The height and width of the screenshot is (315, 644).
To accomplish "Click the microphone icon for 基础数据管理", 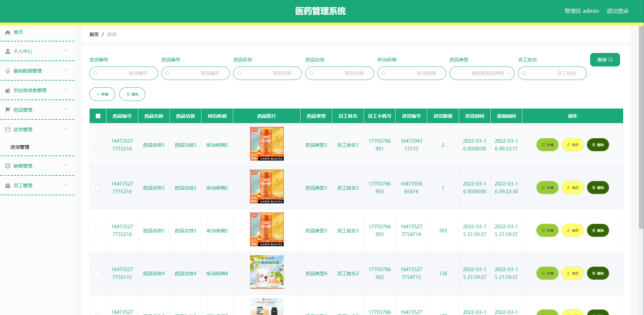I will pos(7,70).
